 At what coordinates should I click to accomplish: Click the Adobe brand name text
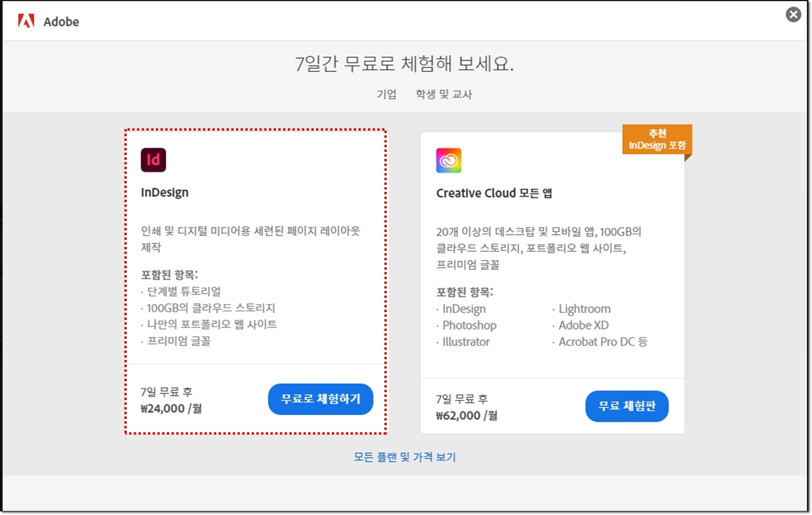click(61, 22)
